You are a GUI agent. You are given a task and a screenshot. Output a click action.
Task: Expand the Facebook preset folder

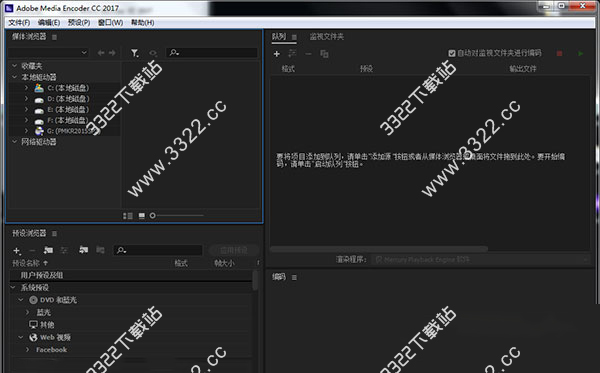point(28,350)
